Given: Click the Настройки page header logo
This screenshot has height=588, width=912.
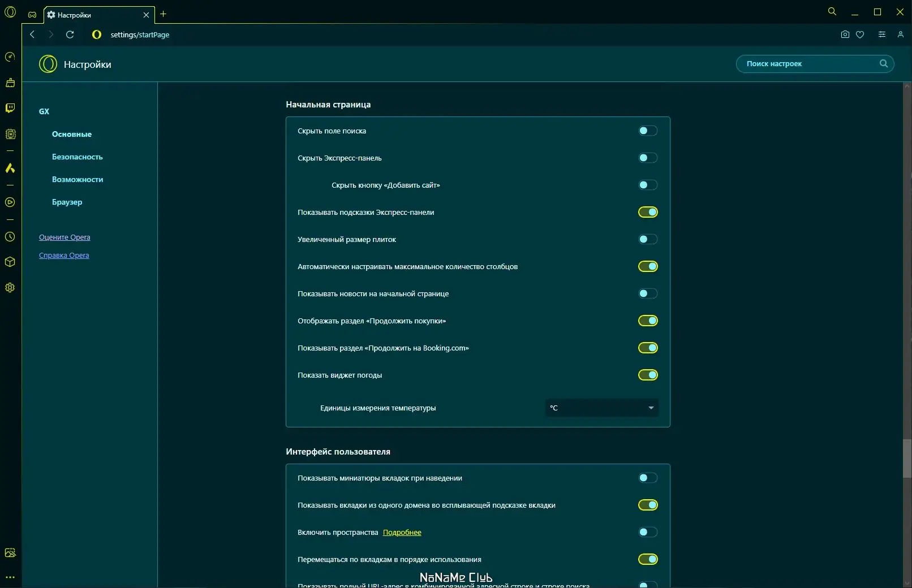Looking at the screenshot, I should [x=48, y=64].
